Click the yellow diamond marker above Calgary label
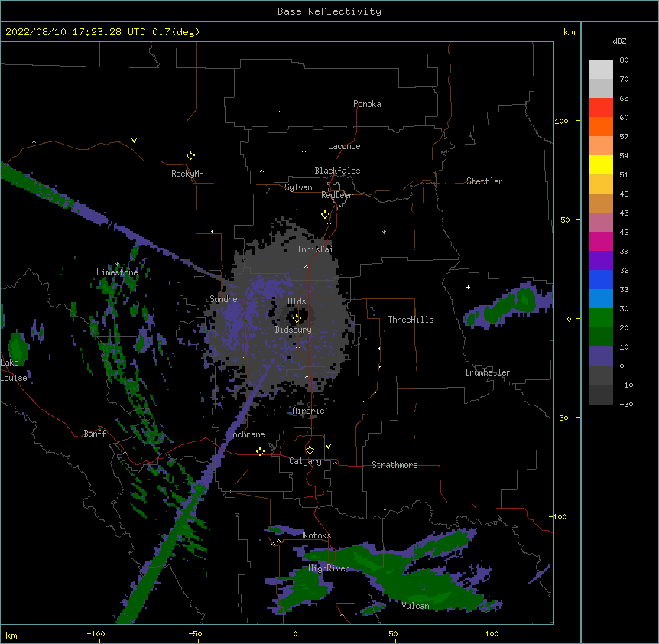This screenshot has width=659, height=644. [310, 450]
